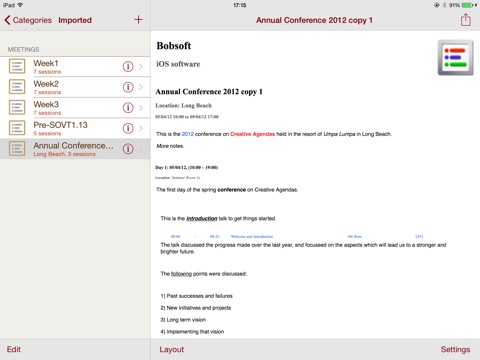480x360 pixels.
Task: Tap the MEETINGS section header
Action: tap(23, 50)
